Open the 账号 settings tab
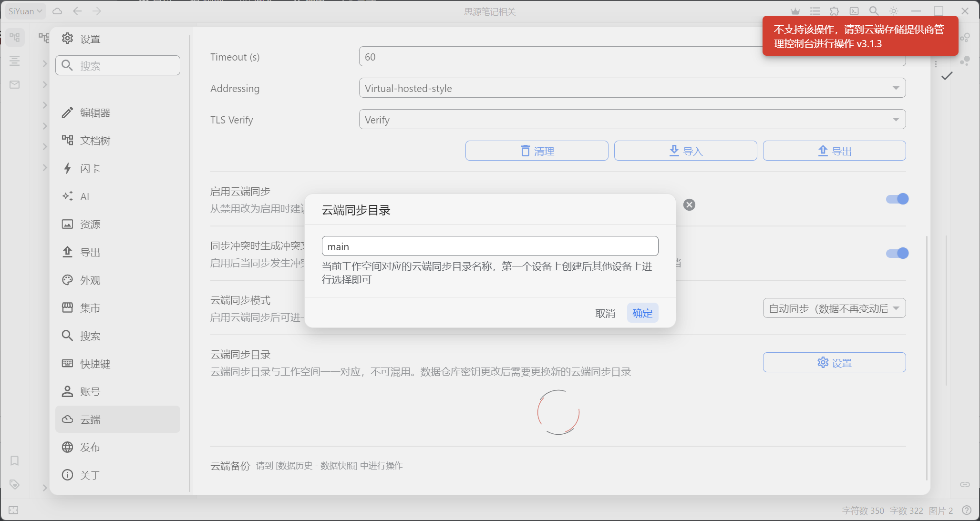Viewport: 980px width, 521px height. (90, 392)
